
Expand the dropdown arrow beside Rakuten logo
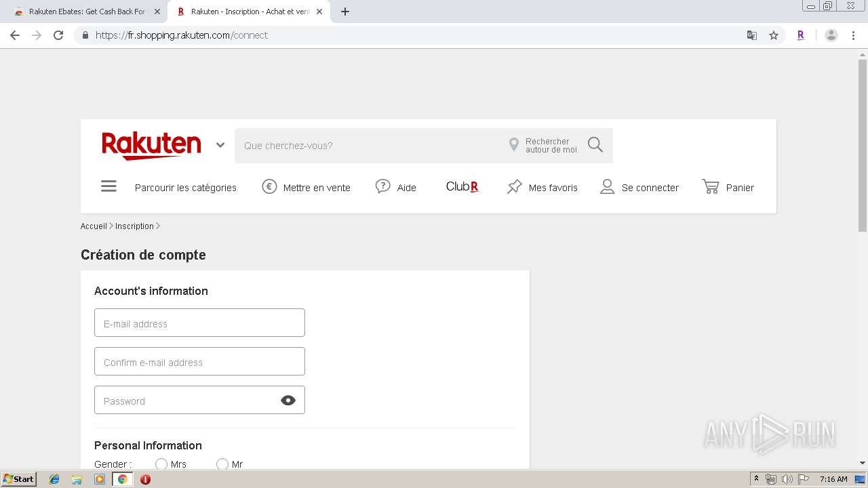(220, 145)
